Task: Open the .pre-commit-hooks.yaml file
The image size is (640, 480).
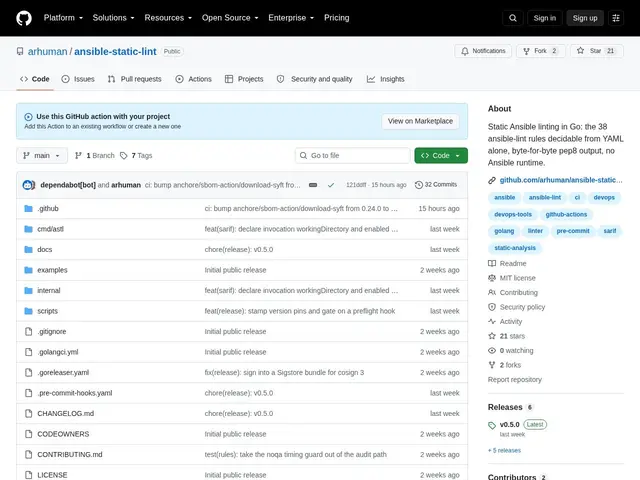Action: 75,393
